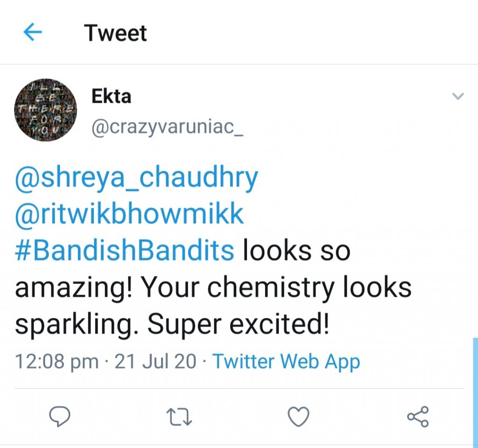Retweet this tweet
478x448 pixels.
[180, 417]
